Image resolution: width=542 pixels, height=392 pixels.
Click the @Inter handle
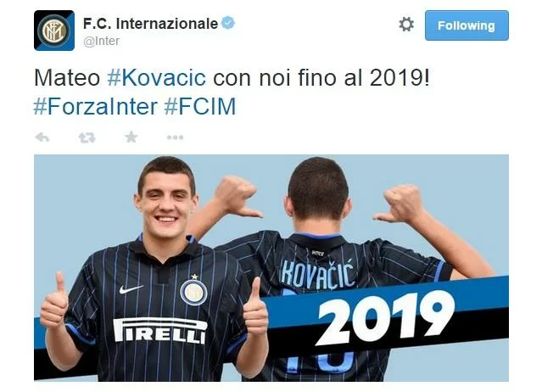point(101,41)
